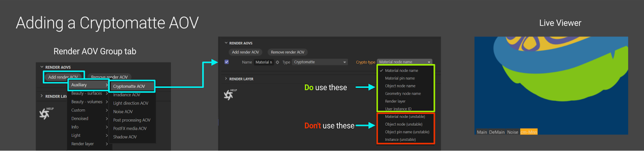Image resolution: width=644 pixels, height=151 pixels.
Task: Enable the Cryptomatte AOV row checkbox
Action: point(227,62)
